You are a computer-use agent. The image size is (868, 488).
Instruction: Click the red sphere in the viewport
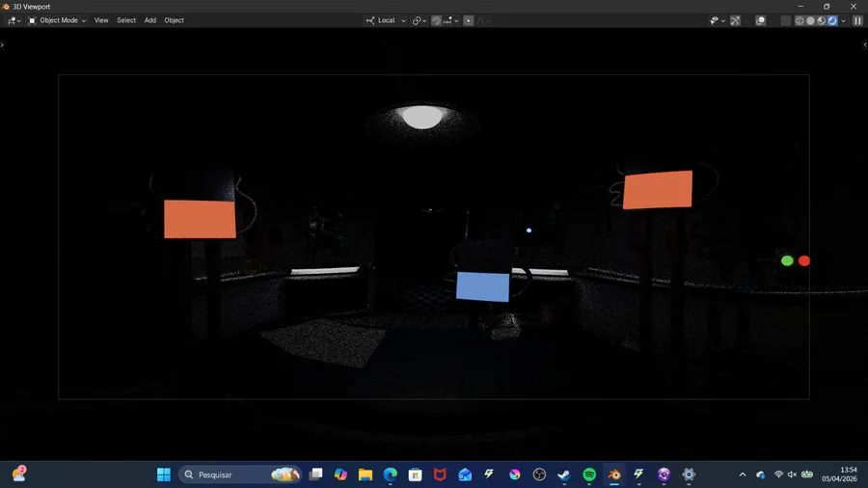pos(804,260)
